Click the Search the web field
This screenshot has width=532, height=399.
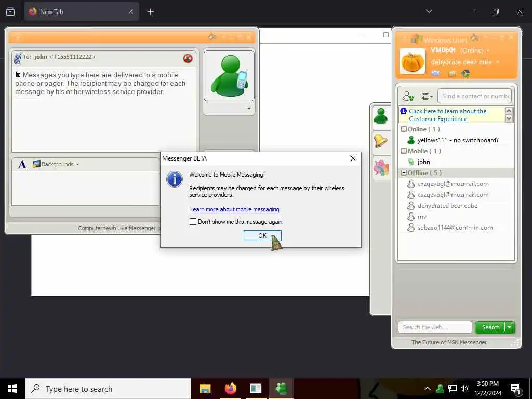[435, 327]
